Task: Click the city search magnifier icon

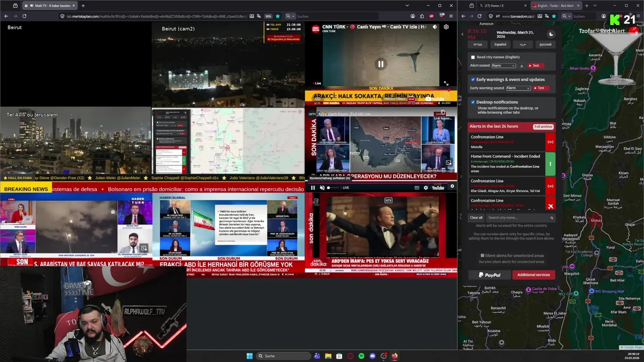Action: tap(552, 218)
